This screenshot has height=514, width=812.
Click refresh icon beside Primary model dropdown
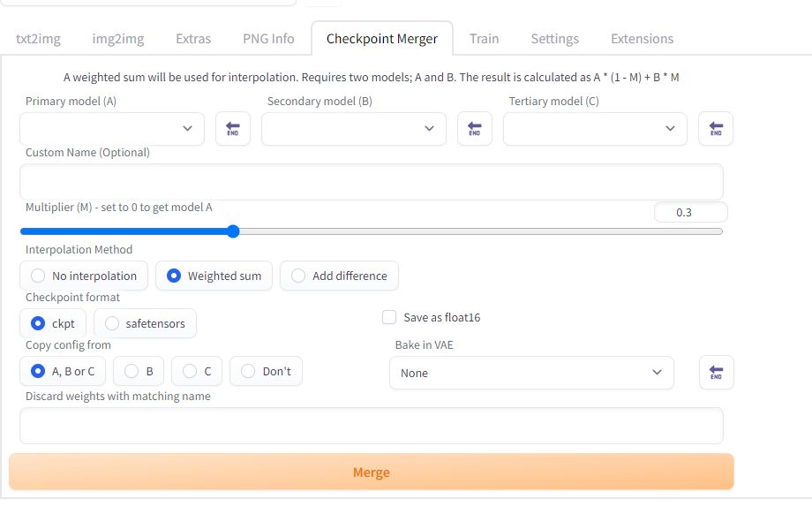point(233,129)
